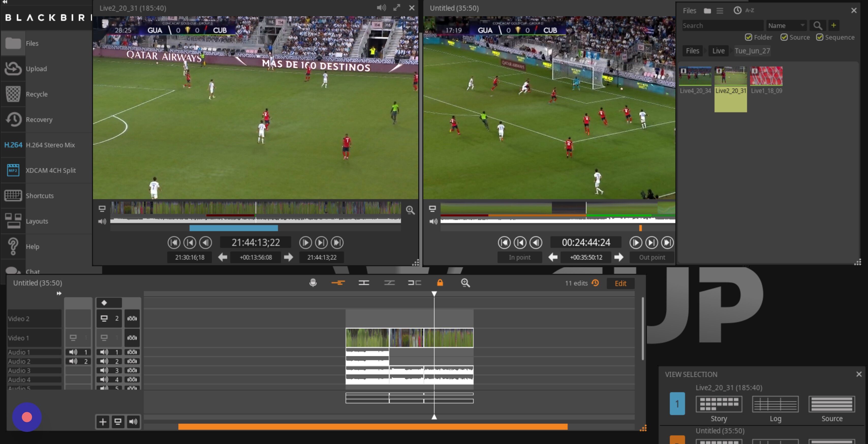
Task: Uncheck the Folder filter checkbox
Action: click(748, 37)
